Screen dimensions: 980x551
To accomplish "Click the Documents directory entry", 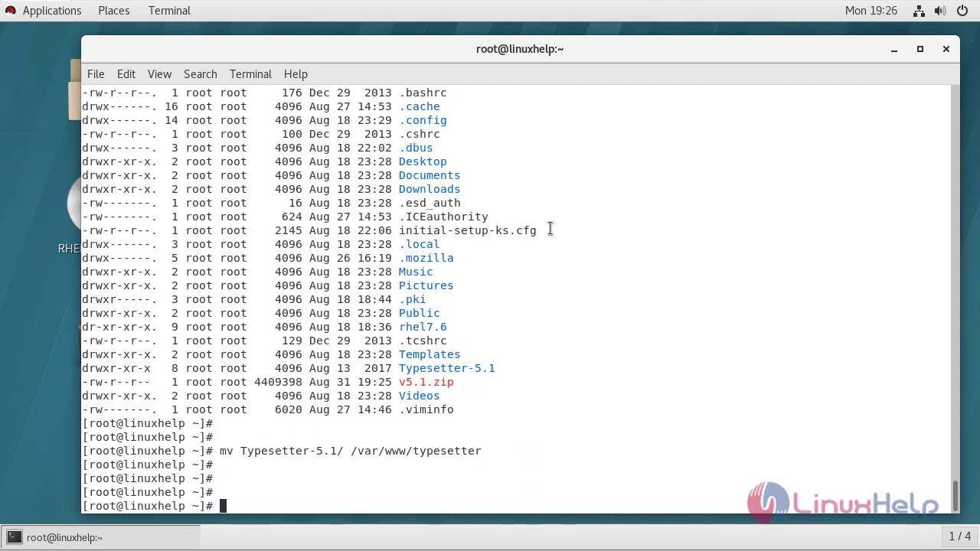I will tap(429, 175).
